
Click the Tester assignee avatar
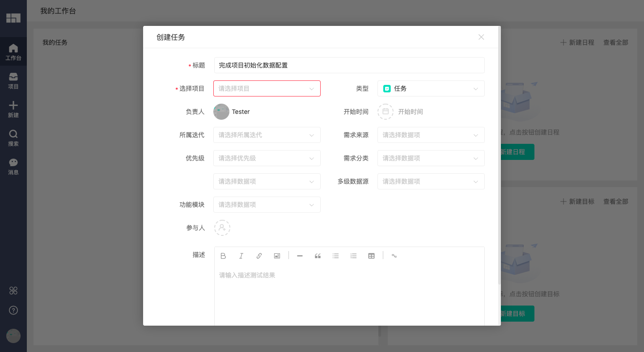pos(221,112)
